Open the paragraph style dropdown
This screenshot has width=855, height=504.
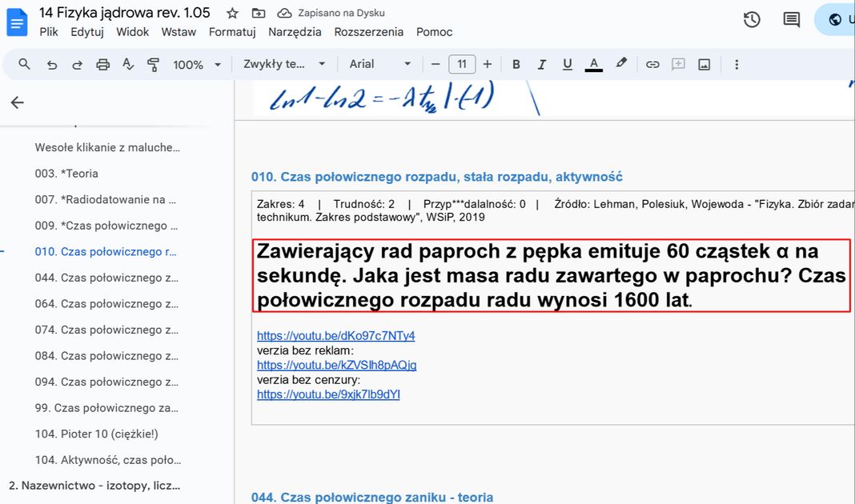coord(284,65)
